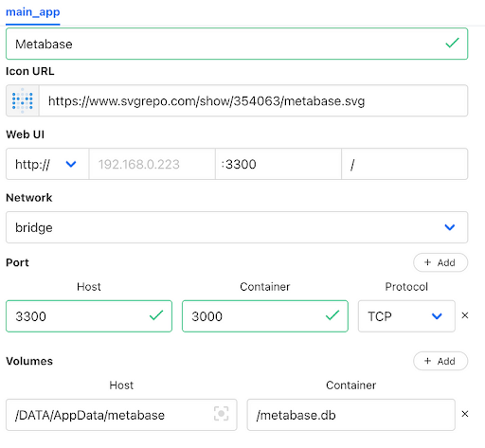Click the Network section label
This screenshot has height=448, width=485.
(29, 198)
